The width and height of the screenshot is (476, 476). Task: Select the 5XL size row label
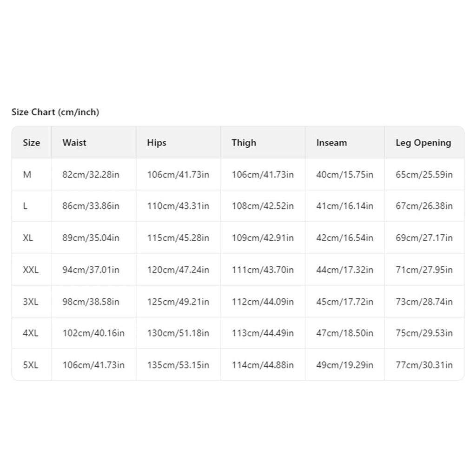pos(31,364)
